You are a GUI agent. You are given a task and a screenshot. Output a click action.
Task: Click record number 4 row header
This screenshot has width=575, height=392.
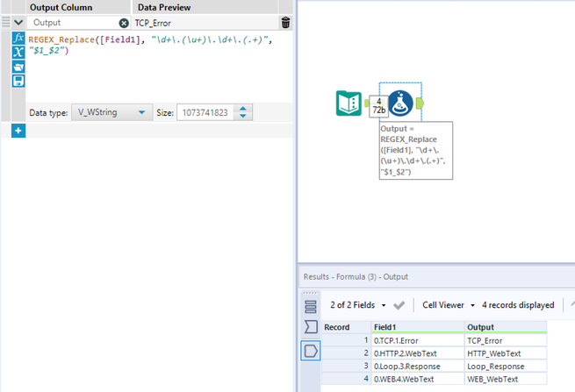click(x=346, y=379)
